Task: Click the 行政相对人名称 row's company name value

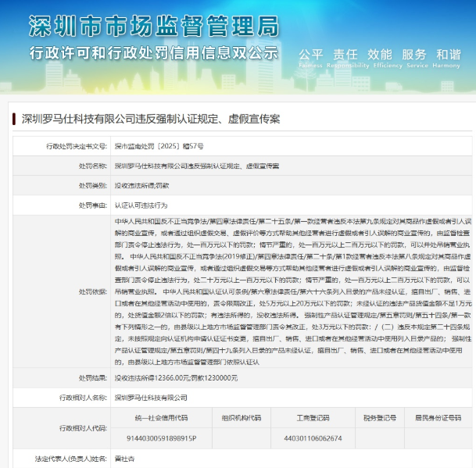Action: pos(151,398)
